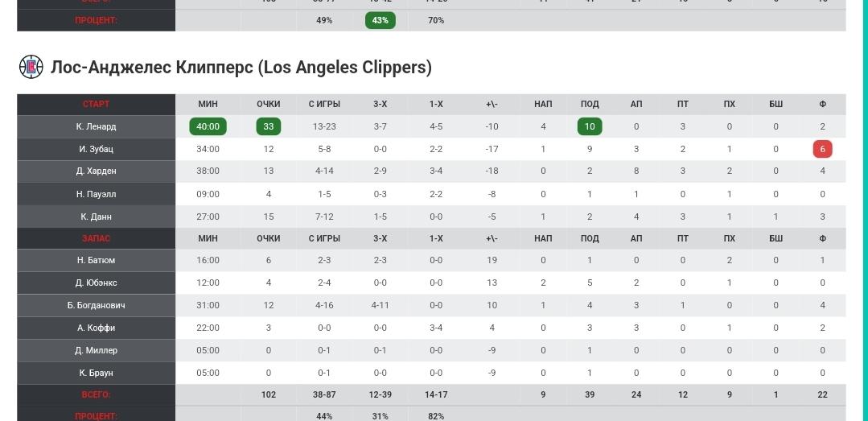Select bench player Н. Батюм
Image resolution: width=868 pixels, height=421 pixels.
point(97,260)
